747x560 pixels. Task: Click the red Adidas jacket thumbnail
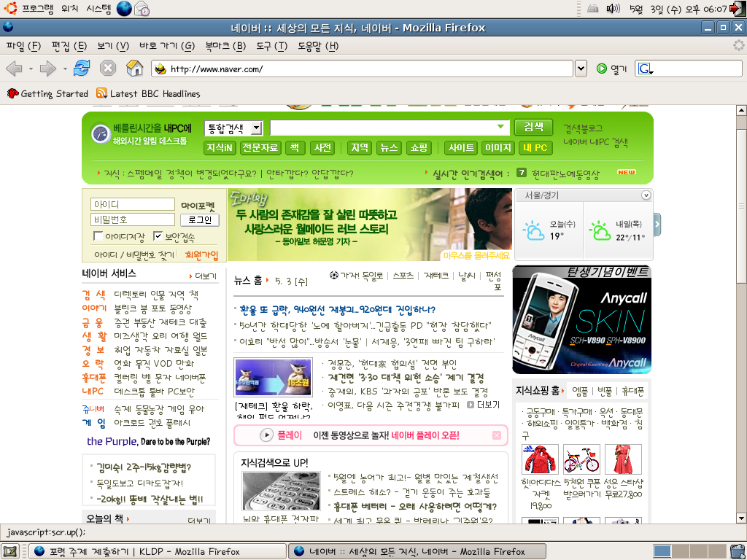[x=540, y=459]
